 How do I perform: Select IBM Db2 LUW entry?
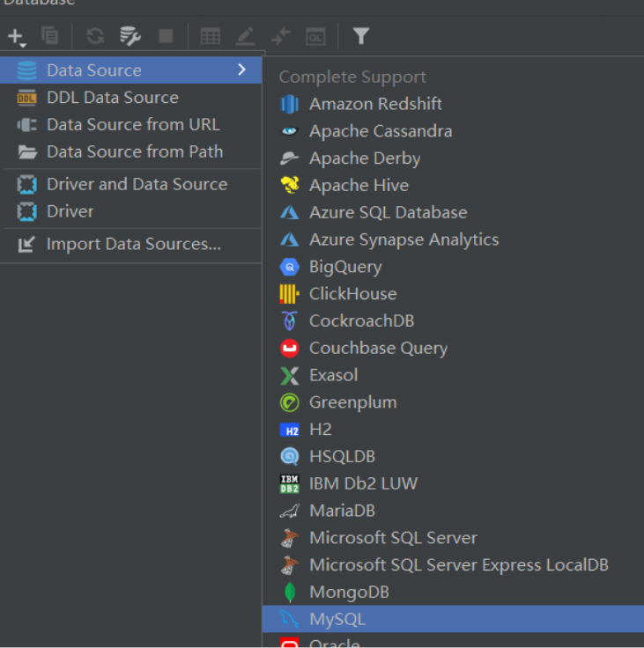click(453, 483)
